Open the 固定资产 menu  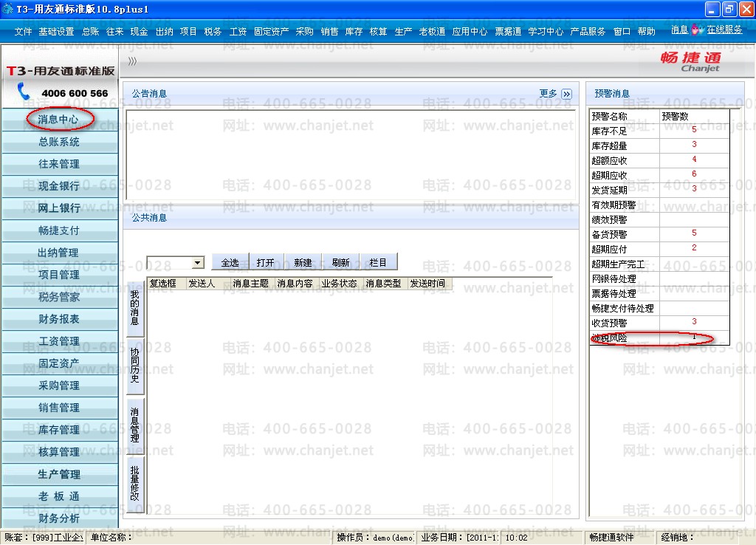(272, 31)
